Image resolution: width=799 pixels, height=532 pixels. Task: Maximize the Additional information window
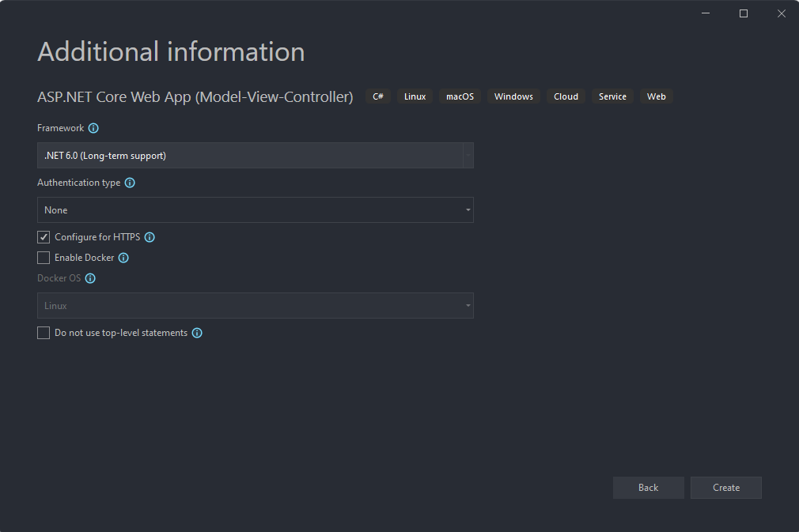click(744, 13)
